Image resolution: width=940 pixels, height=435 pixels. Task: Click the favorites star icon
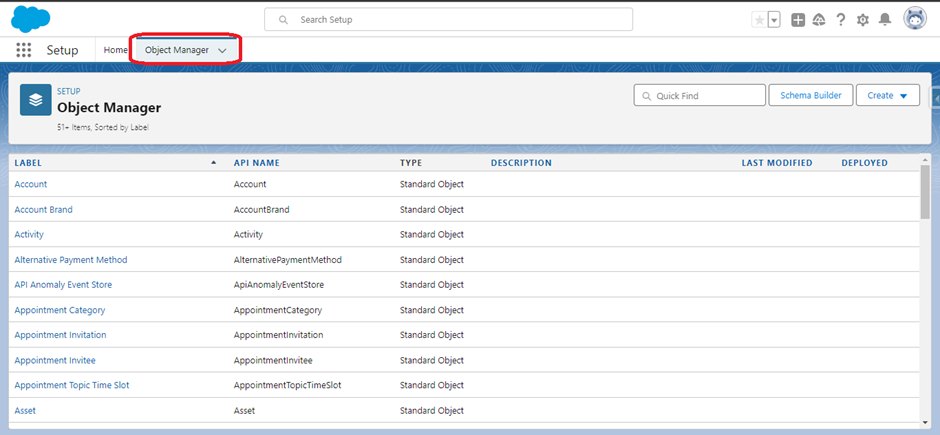pos(759,20)
